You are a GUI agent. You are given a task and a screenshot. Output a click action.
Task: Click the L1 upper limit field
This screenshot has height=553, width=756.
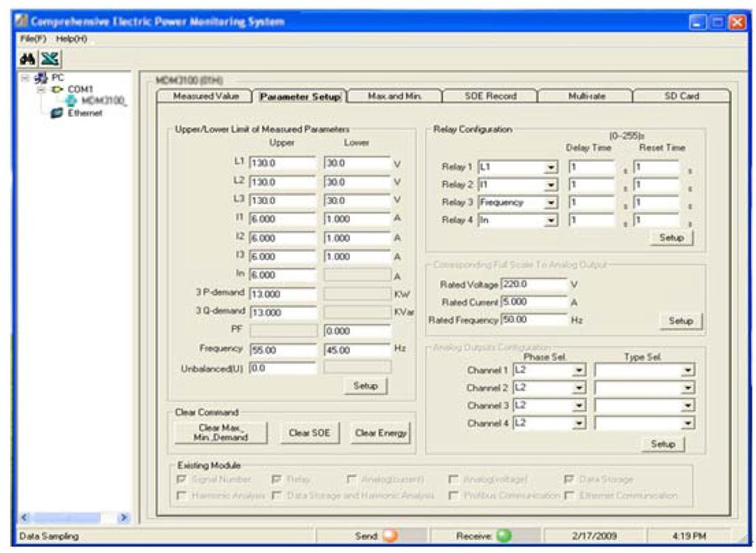click(283, 163)
